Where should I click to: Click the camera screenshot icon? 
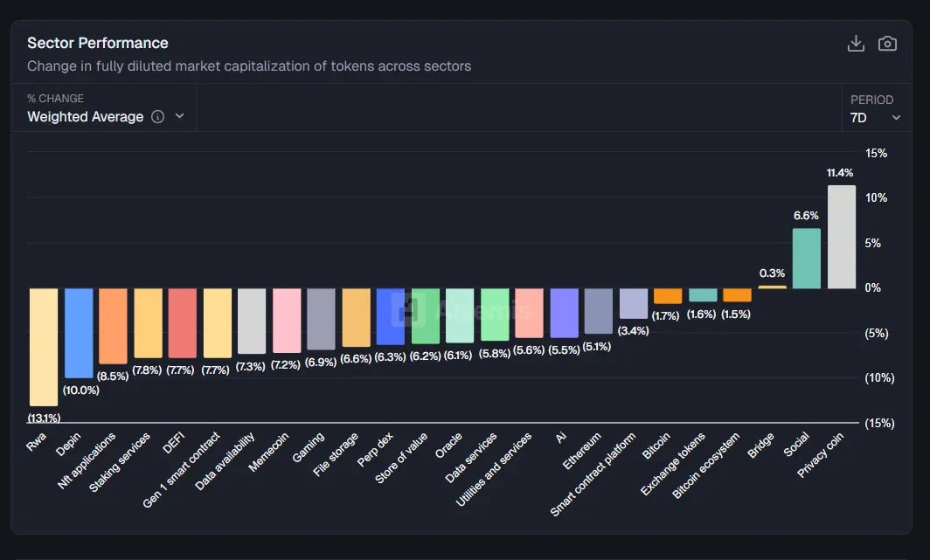click(x=887, y=44)
